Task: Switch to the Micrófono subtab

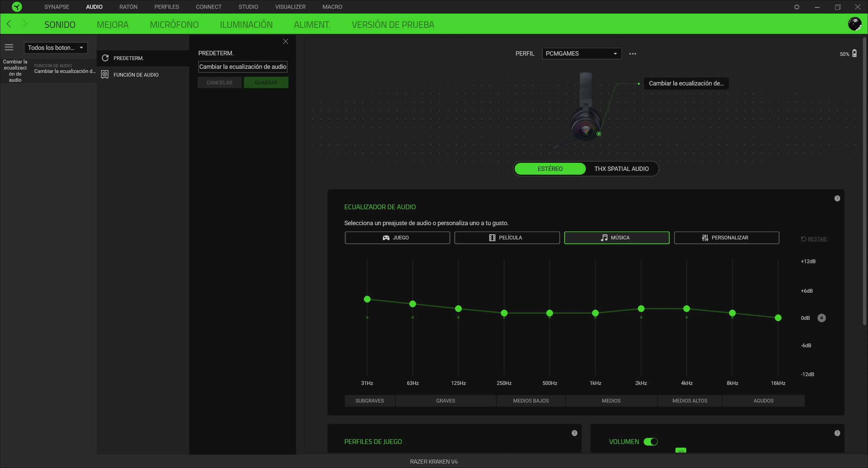Action: (x=174, y=24)
